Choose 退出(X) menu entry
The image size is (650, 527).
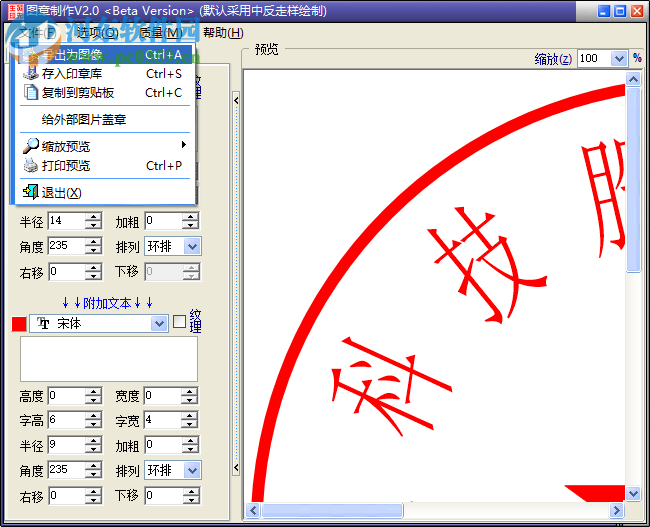click(105, 192)
